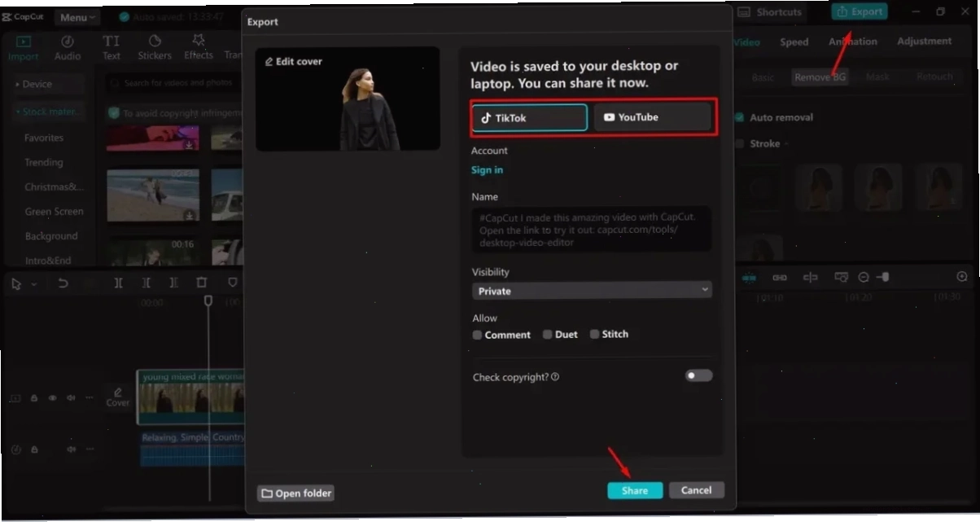
Task: Mute the Relaxing Simple Country audio track
Action: click(x=71, y=450)
